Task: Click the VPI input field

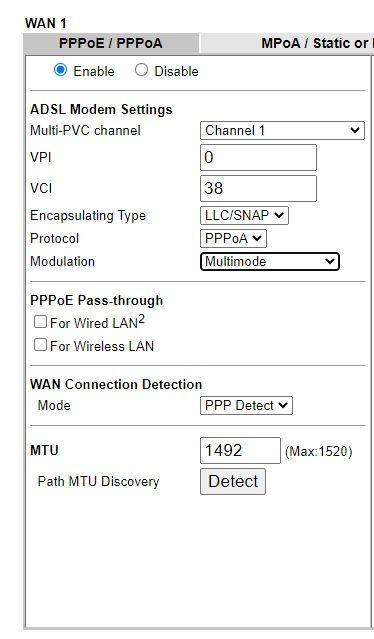Action: [258, 157]
